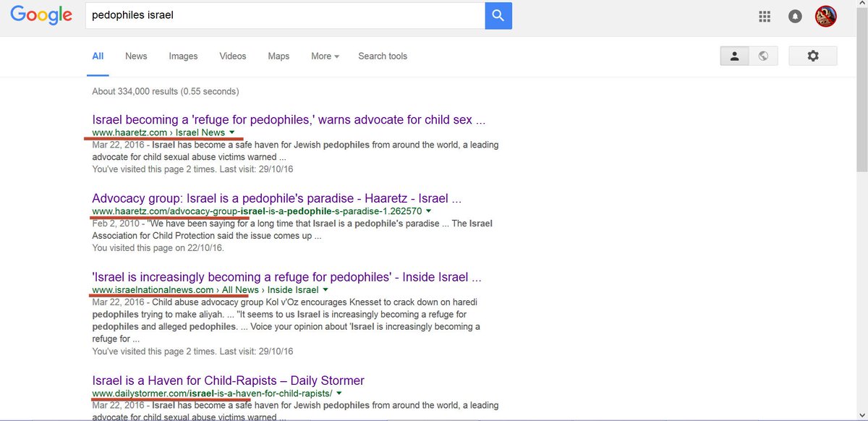
Task: Switch to private results person toggle
Action: pyautogui.click(x=734, y=56)
